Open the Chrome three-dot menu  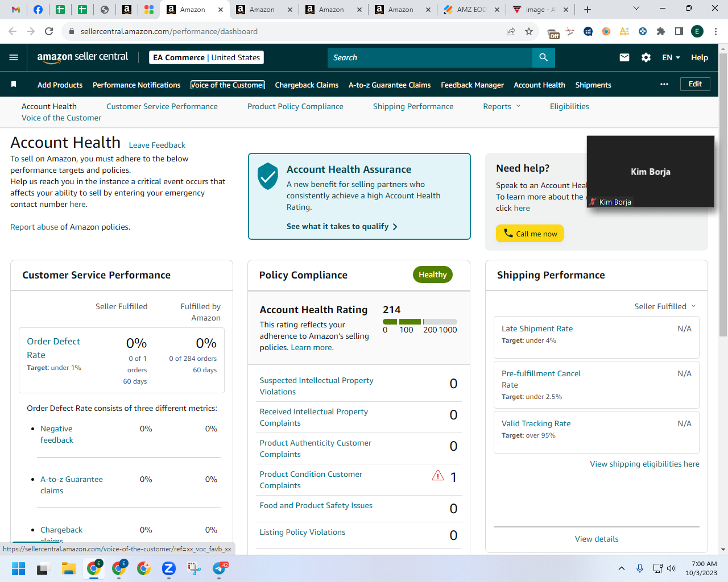coord(715,31)
